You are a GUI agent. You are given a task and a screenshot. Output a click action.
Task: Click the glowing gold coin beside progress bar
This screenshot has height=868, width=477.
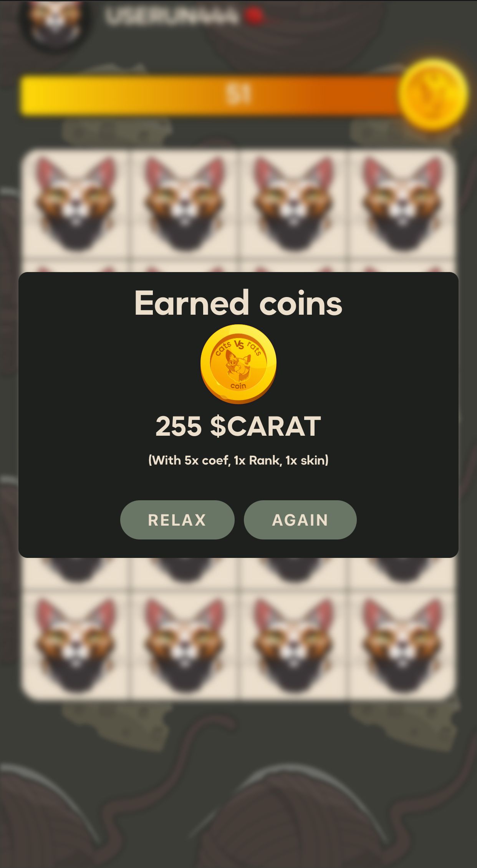point(433,94)
